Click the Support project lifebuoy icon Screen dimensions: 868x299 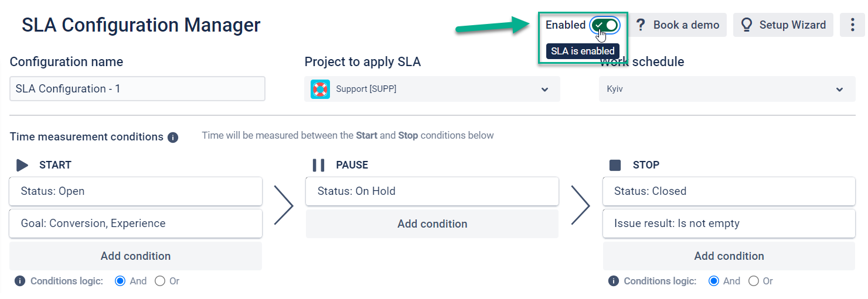(x=320, y=90)
